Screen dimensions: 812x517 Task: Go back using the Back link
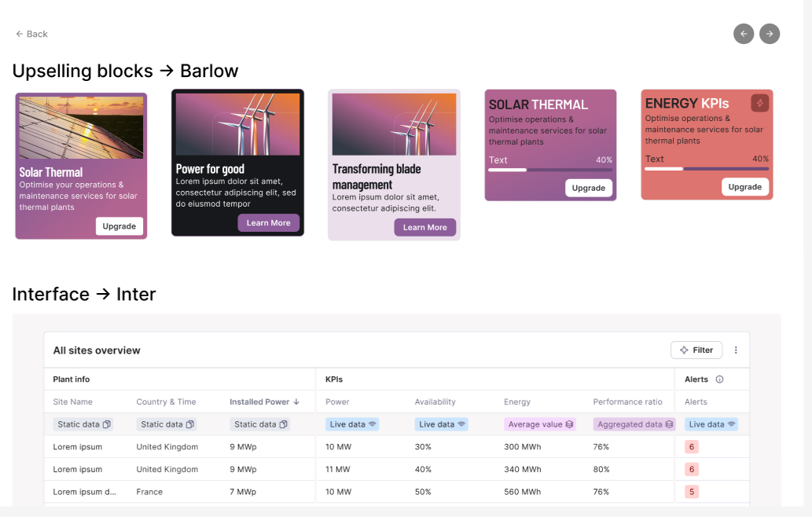(31, 34)
